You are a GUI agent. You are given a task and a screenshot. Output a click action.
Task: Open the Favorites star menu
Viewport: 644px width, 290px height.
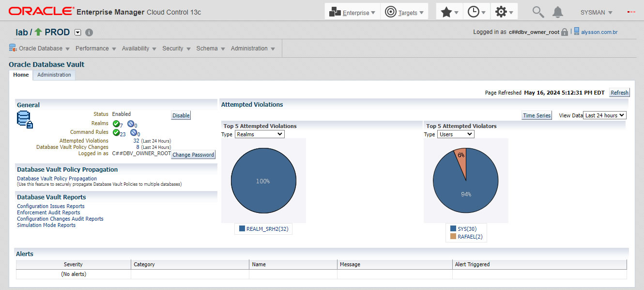point(449,12)
